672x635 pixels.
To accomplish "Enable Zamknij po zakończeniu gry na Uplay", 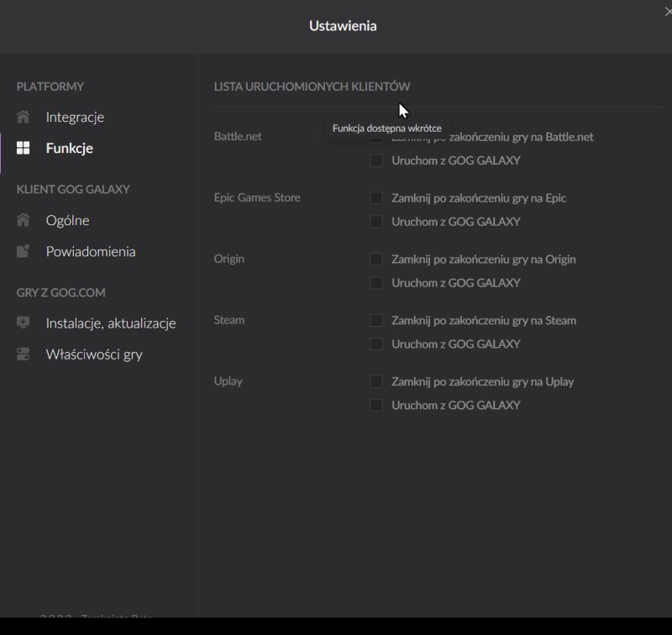I will tap(376, 381).
